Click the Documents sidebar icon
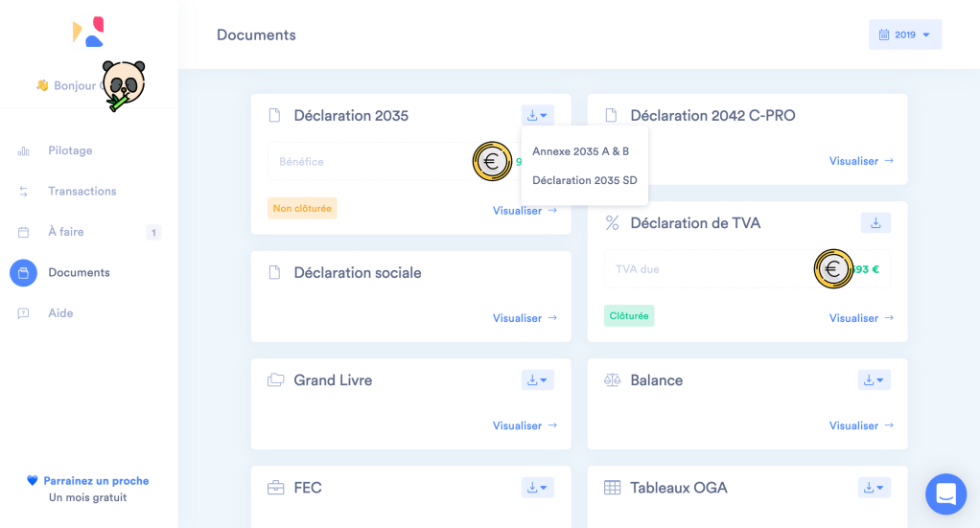The width and height of the screenshot is (980, 528). pyautogui.click(x=24, y=273)
